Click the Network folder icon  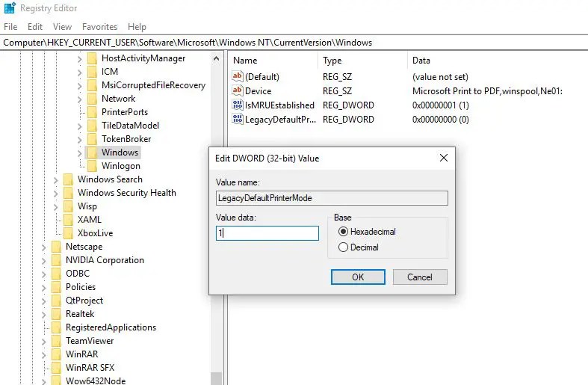(x=92, y=99)
